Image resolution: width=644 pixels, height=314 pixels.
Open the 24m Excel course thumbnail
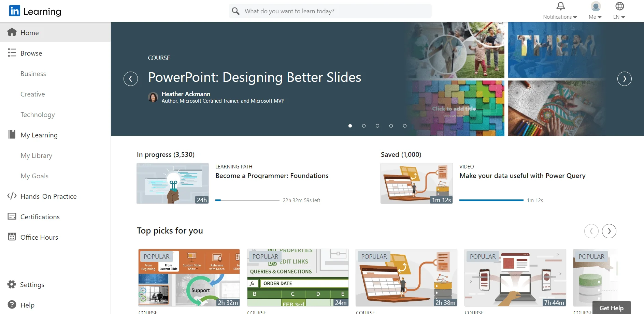pos(298,278)
